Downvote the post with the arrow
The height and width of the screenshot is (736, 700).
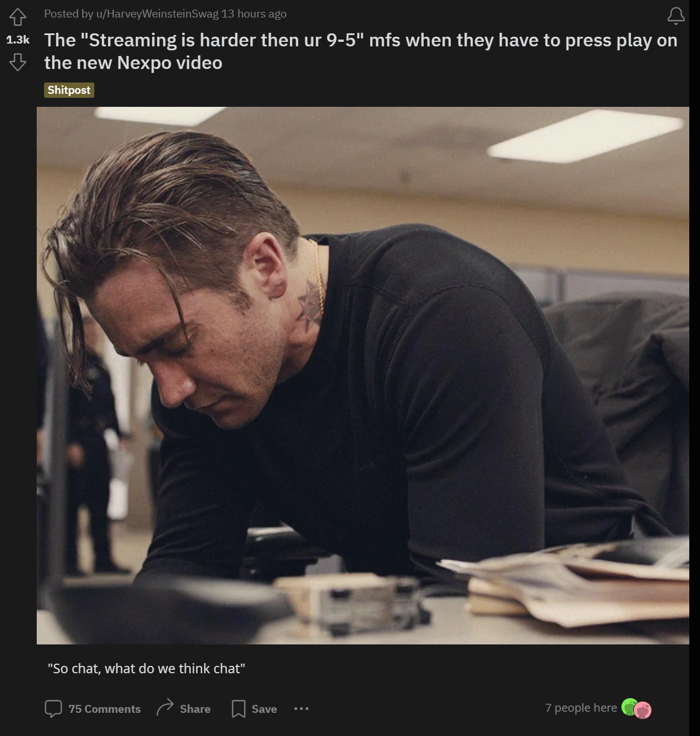click(x=18, y=62)
